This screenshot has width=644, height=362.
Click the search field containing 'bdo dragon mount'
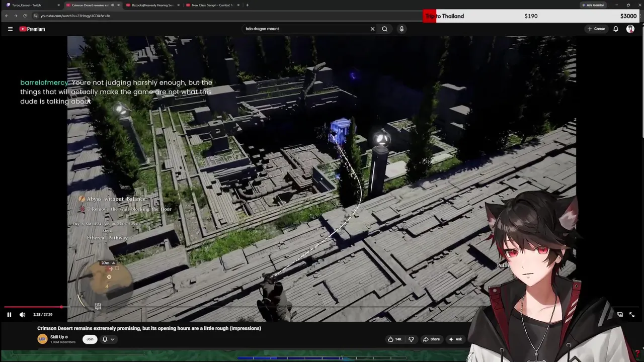[306, 29]
